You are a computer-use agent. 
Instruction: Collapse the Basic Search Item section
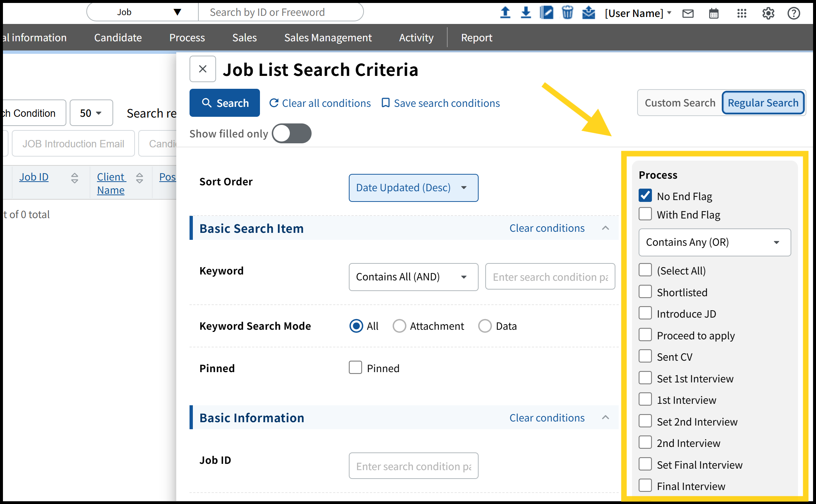pos(605,228)
